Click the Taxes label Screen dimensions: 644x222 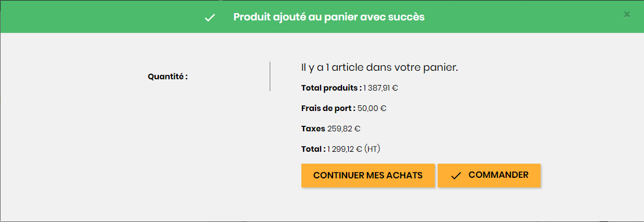(313, 129)
